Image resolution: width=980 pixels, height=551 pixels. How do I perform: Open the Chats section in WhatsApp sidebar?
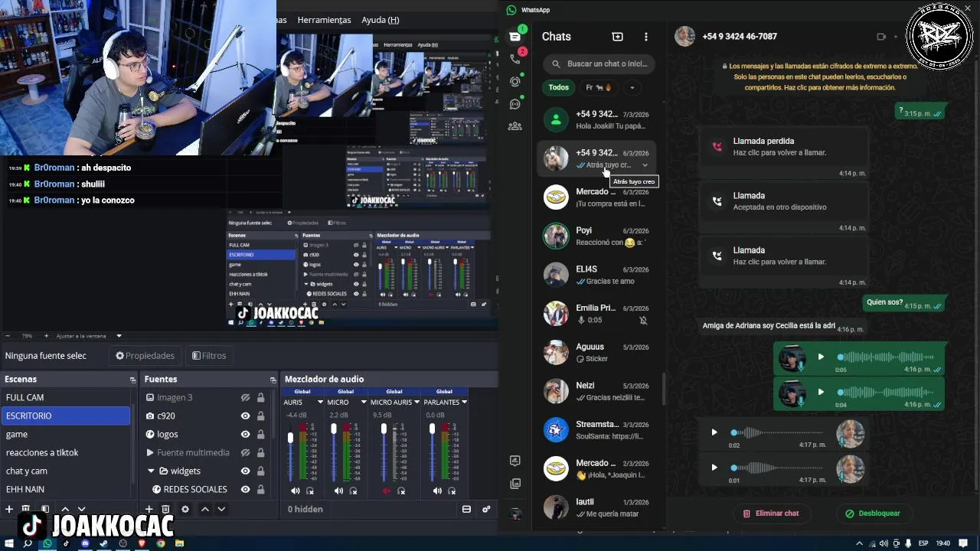coord(514,36)
